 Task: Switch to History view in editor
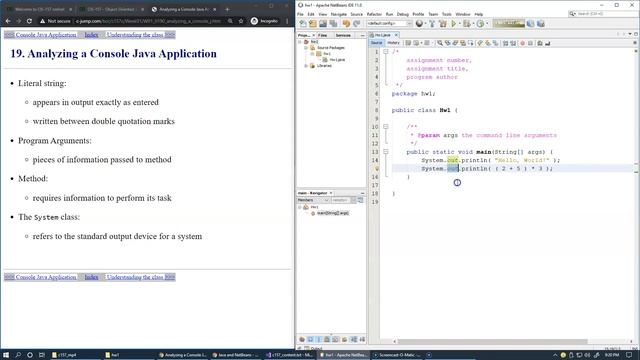(393, 43)
